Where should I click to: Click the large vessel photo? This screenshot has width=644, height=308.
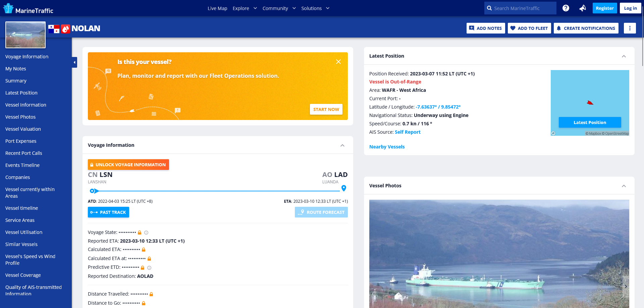click(499, 254)
